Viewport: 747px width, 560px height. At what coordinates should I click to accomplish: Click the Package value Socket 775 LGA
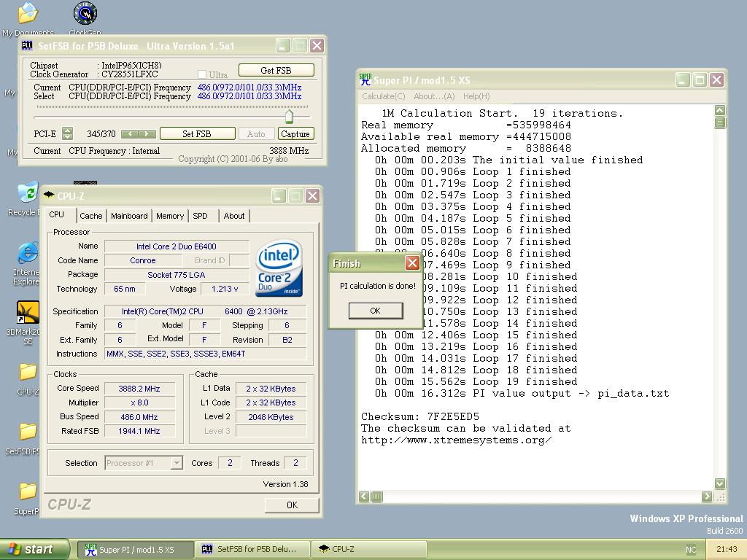click(x=177, y=275)
